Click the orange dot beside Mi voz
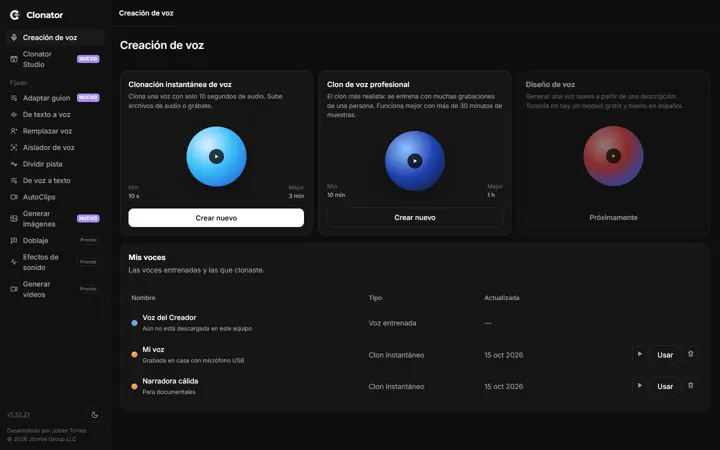720x450 pixels. pyautogui.click(x=134, y=354)
